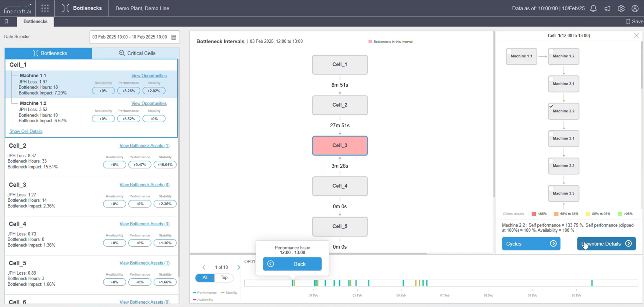Close the Cell_1 detail panel
The image size is (644, 307).
coord(636,36)
